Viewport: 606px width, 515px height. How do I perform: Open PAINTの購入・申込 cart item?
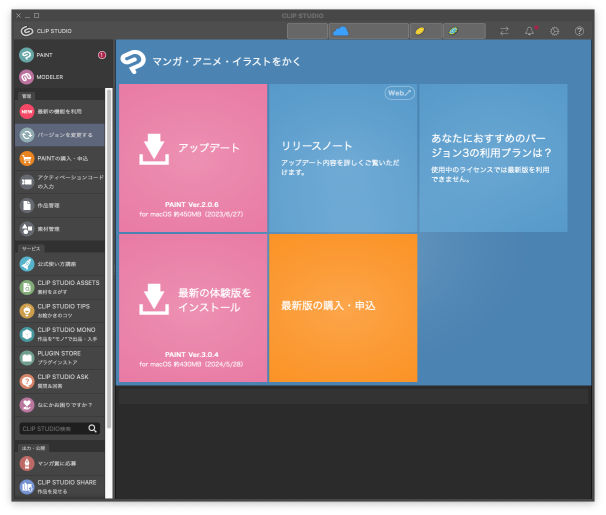(60, 158)
